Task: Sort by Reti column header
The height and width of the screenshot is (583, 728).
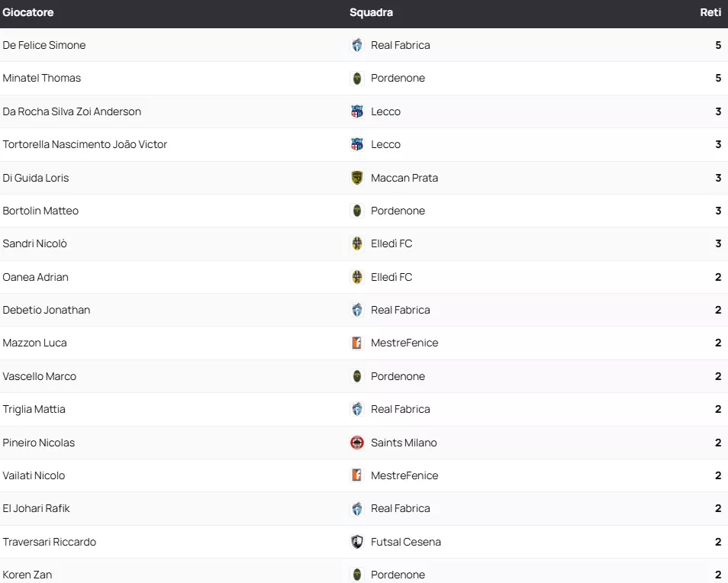Action: coord(710,12)
